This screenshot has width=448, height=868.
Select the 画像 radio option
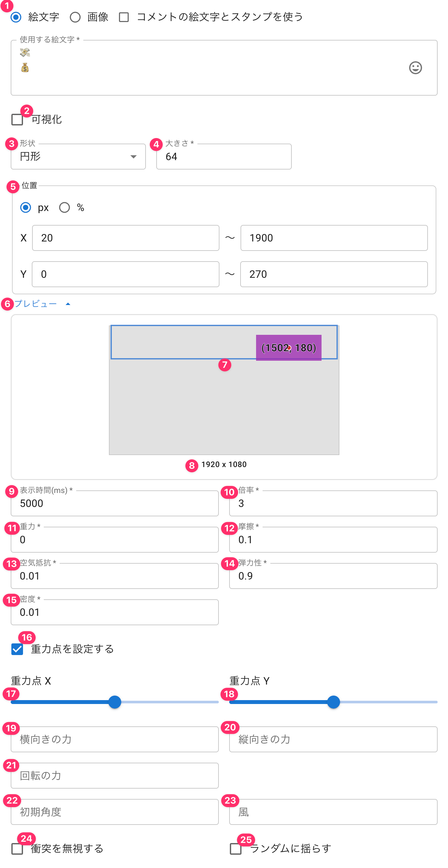(x=75, y=17)
